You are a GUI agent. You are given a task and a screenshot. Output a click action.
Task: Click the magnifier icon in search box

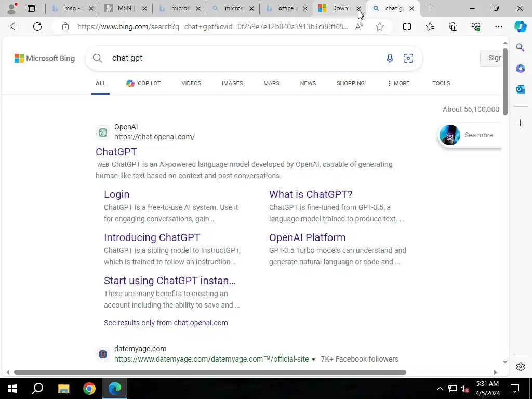tap(97, 58)
